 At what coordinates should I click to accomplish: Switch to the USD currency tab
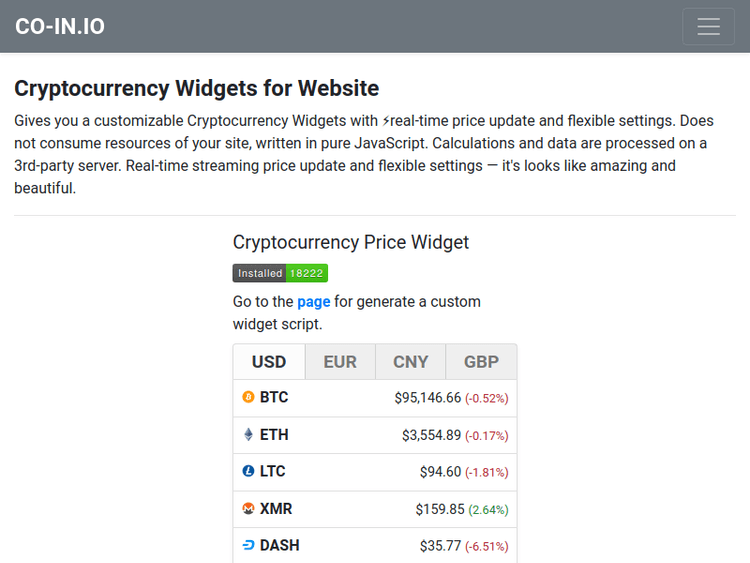point(269,362)
